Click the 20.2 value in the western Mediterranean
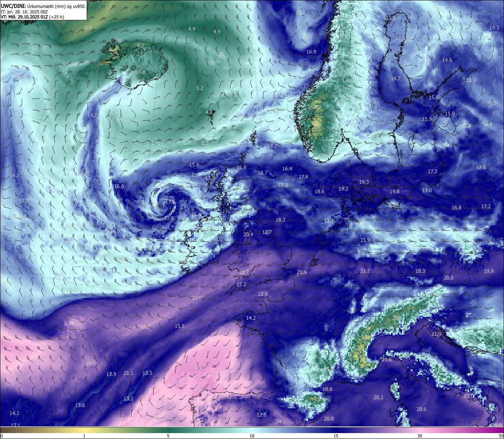The height and width of the screenshot is (439, 504). click(x=378, y=398)
